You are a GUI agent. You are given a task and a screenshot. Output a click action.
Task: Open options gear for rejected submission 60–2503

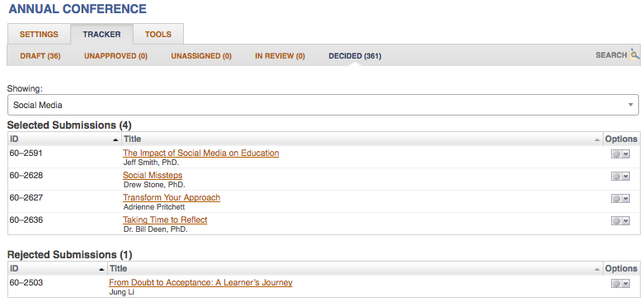pyautogui.click(x=620, y=284)
